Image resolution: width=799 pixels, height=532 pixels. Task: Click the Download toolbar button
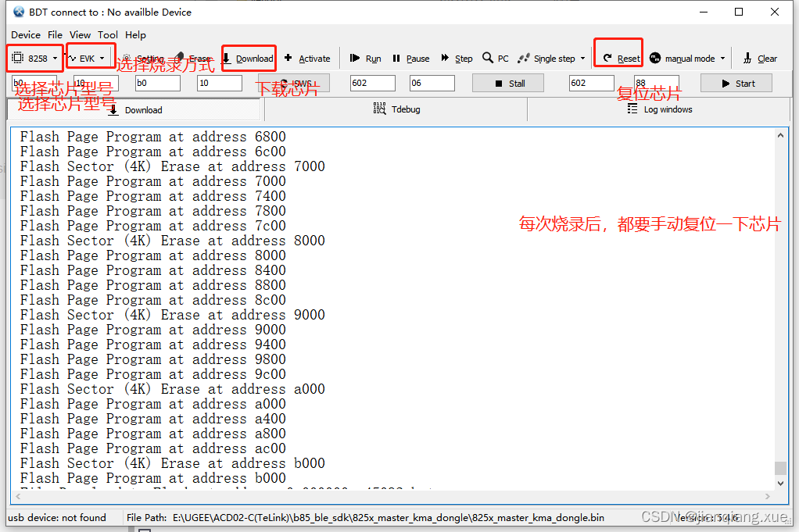tap(249, 58)
